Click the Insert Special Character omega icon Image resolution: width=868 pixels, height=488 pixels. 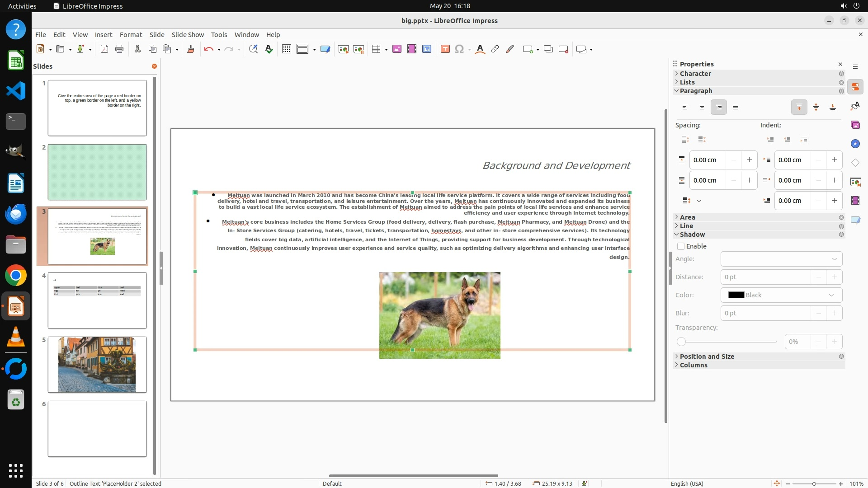point(459,49)
